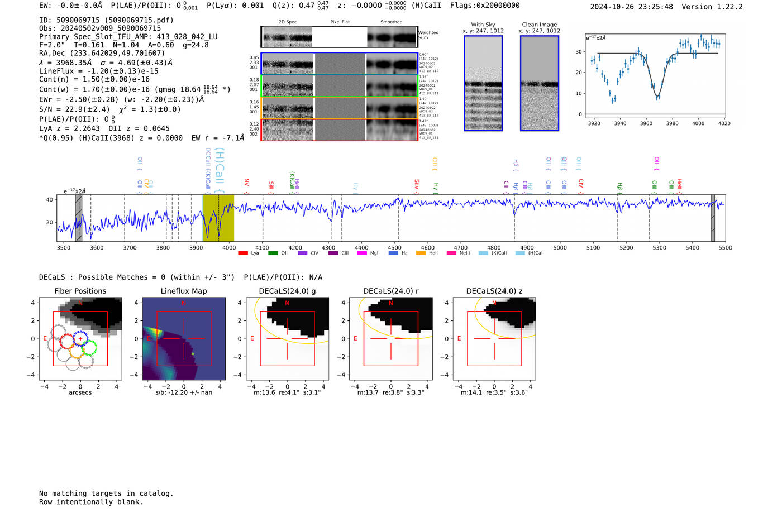This screenshot has width=782, height=532.
Task: Click the yellow highlighted (H)CaII region in spectrum
Action: pyautogui.click(x=218, y=218)
